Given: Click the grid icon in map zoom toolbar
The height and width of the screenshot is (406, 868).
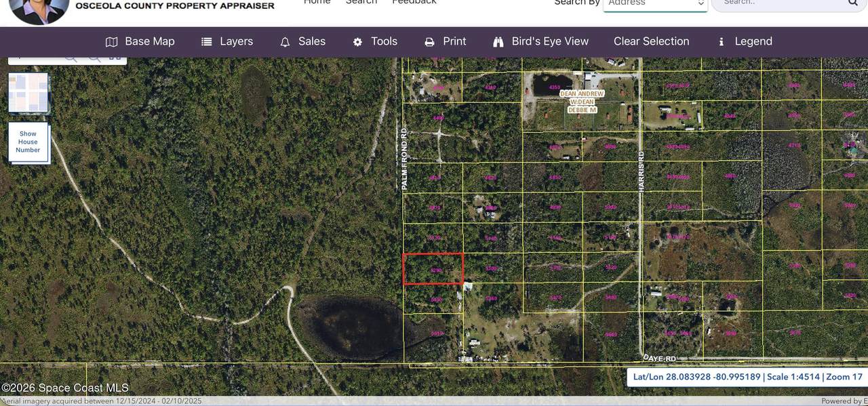Looking at the screenshot, I should tap(115, 58).
